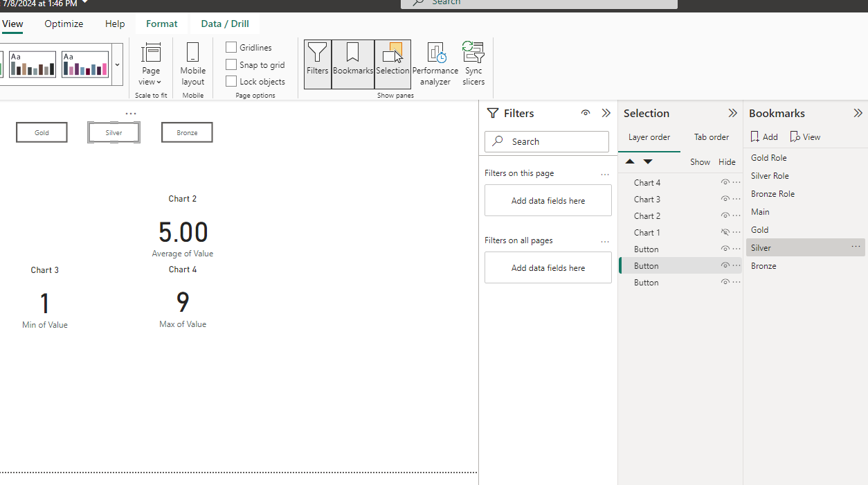Image resolution: width=868 pixels, height=485 pixels.
Task: Open more options for Chart 1 layer
Action: tap(736, 232)
